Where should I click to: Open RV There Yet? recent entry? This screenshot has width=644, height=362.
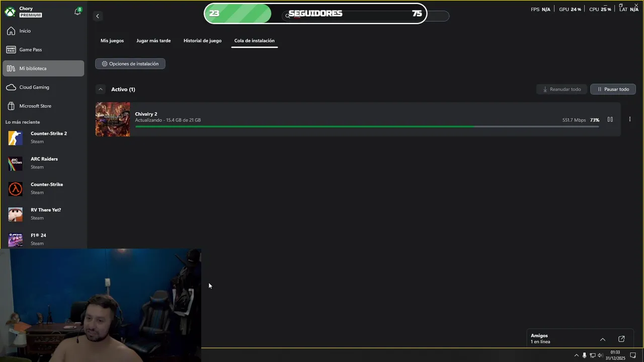pyautogui.click(x=43, y=214)
